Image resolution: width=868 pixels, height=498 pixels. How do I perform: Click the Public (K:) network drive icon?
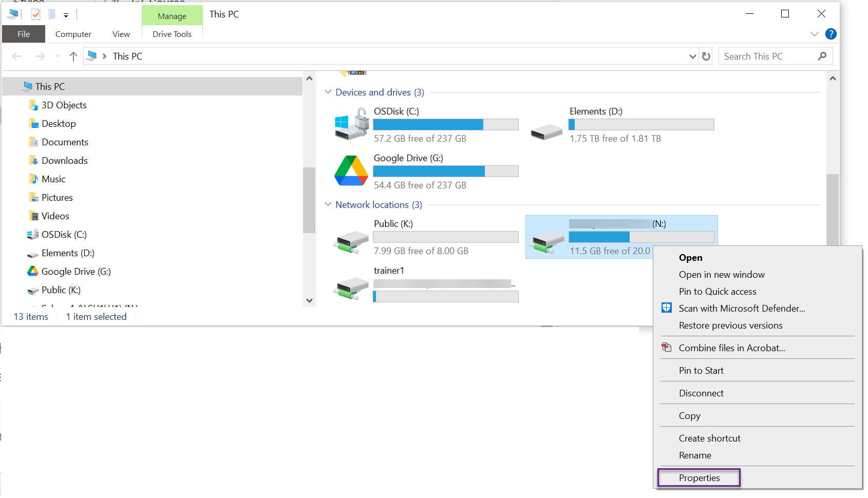pyautogui.click(x=351, y=241)
